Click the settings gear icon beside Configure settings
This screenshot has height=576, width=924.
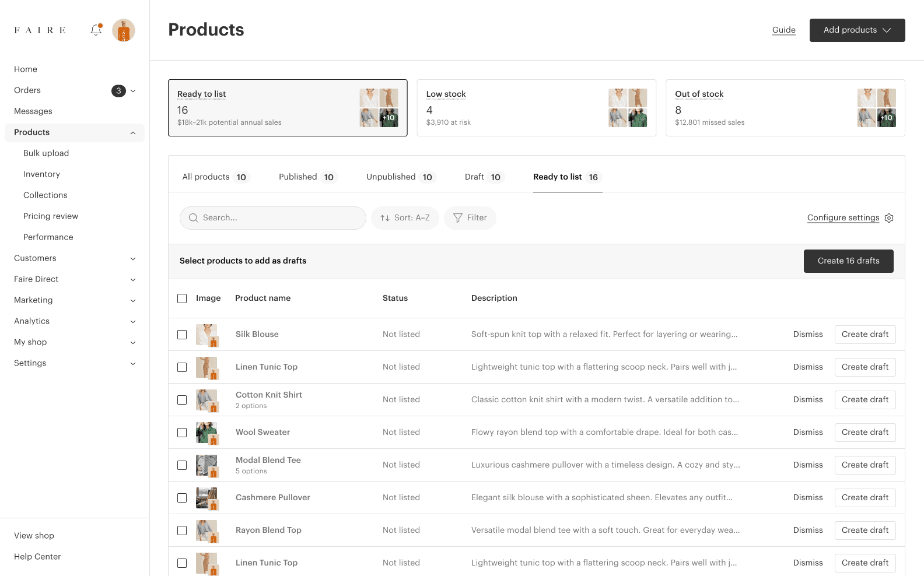click(x=889, y=218)
